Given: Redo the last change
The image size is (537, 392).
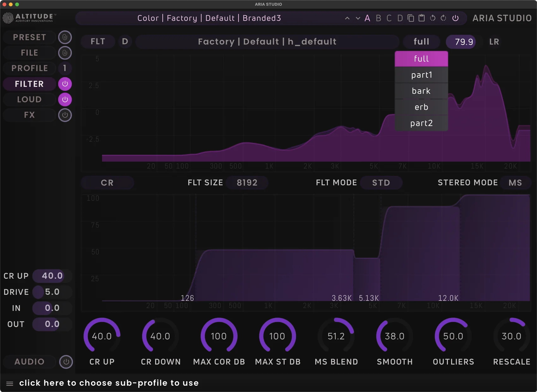Looking at the screenshot, I should click(443, 18).
